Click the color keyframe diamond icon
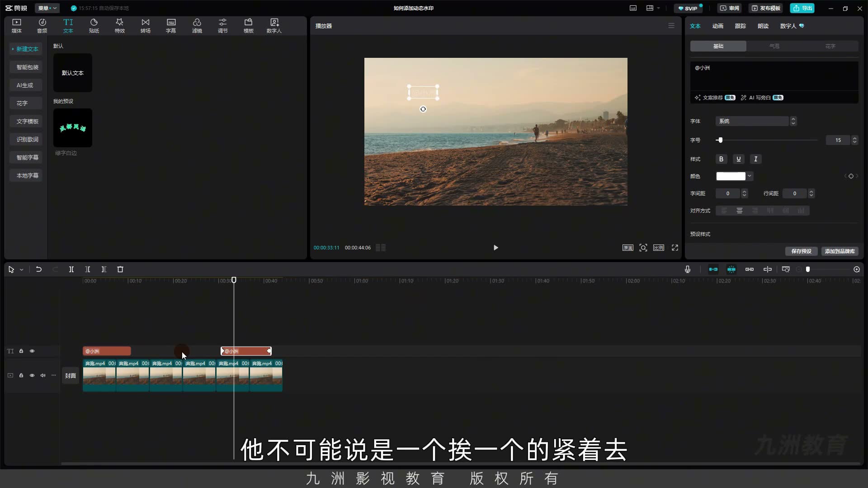 [x=851, y=176]
